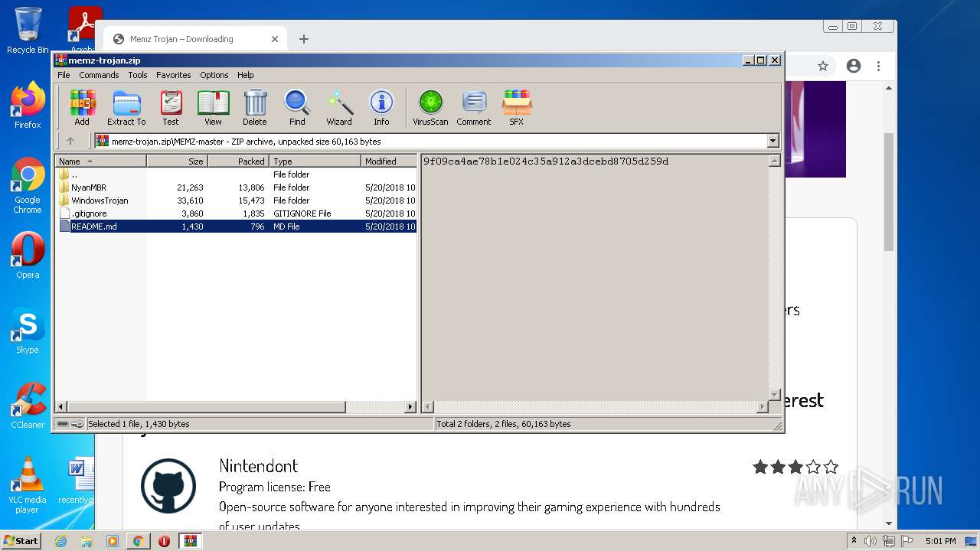Select the .gitignore file
Screen dimensions: 980x551
click(x=237, y=214)
